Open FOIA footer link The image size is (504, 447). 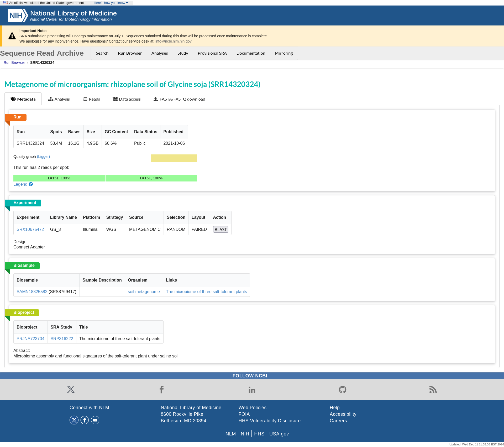[x=244, y=414]
